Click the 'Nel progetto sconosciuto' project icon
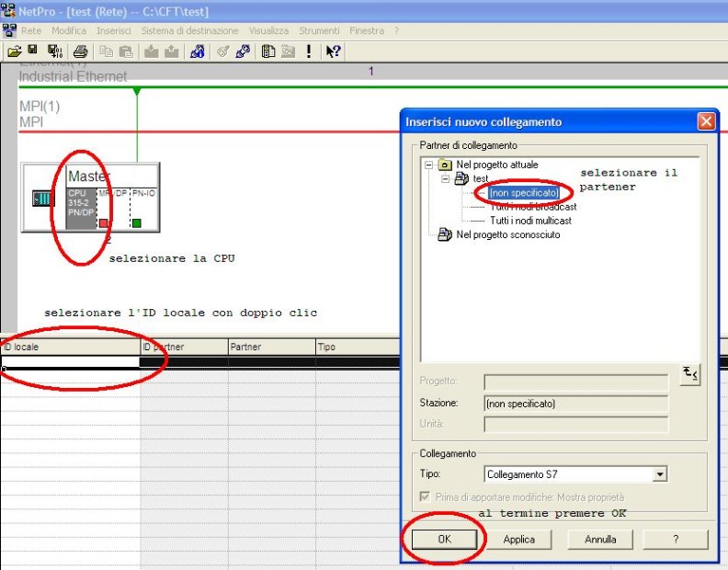The width and height of the screenshot is (728, 570). click(445, 234)
